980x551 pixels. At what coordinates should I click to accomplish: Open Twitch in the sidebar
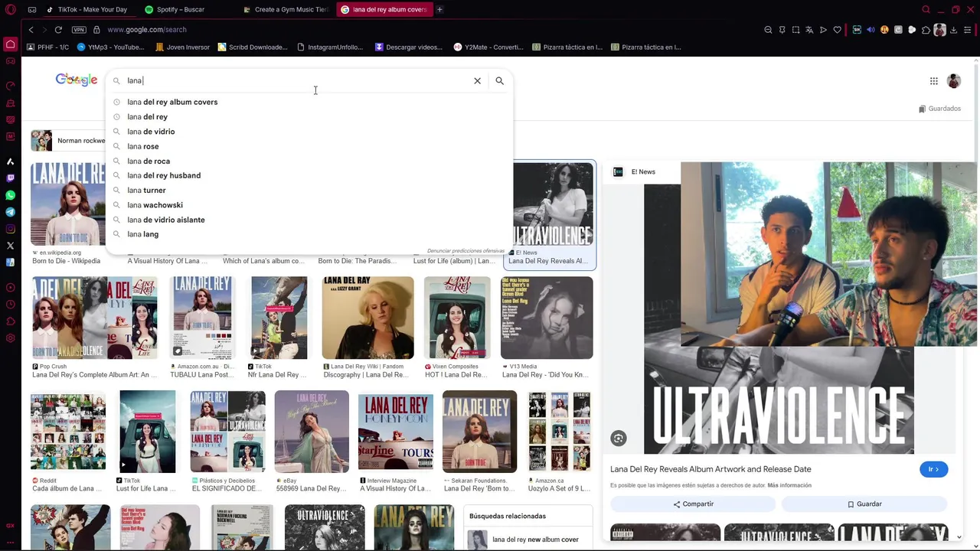(10, 178)
